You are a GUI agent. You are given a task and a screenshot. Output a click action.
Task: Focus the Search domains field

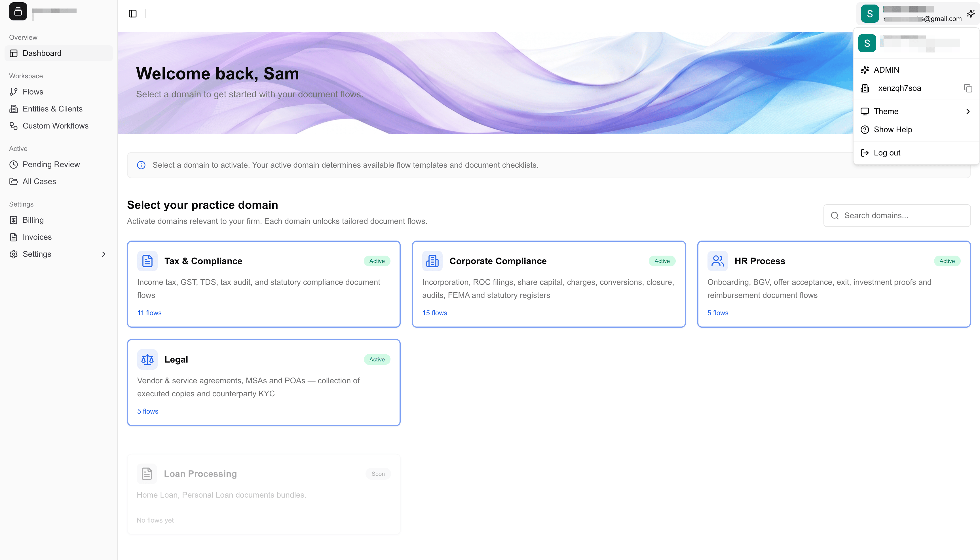click(x=897, y=216)
